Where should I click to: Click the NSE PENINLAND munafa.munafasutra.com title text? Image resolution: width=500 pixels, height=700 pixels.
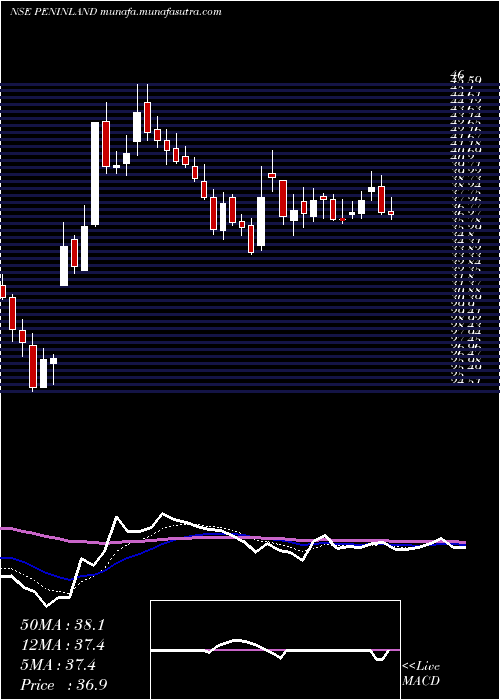click(x=116, y=12)
